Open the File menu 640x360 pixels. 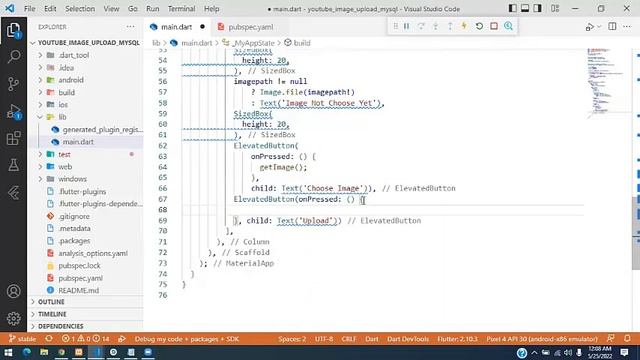pyautogui.click(x=29, y=9)
